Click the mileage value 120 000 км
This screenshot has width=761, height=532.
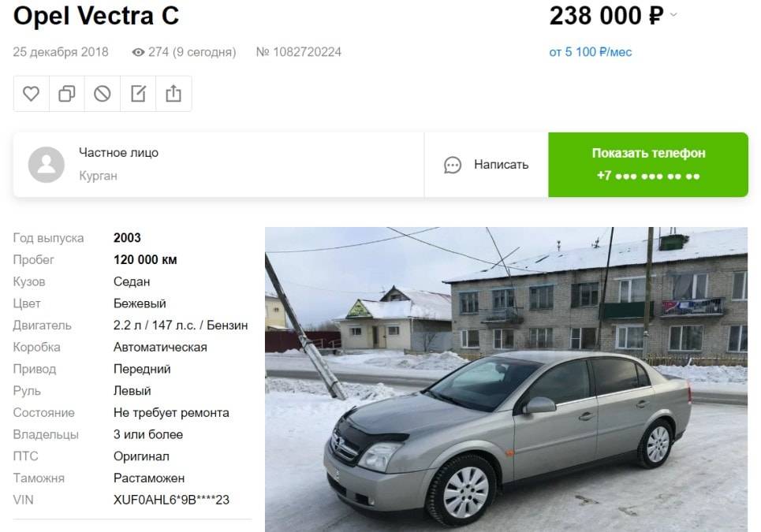click(145, 259)
